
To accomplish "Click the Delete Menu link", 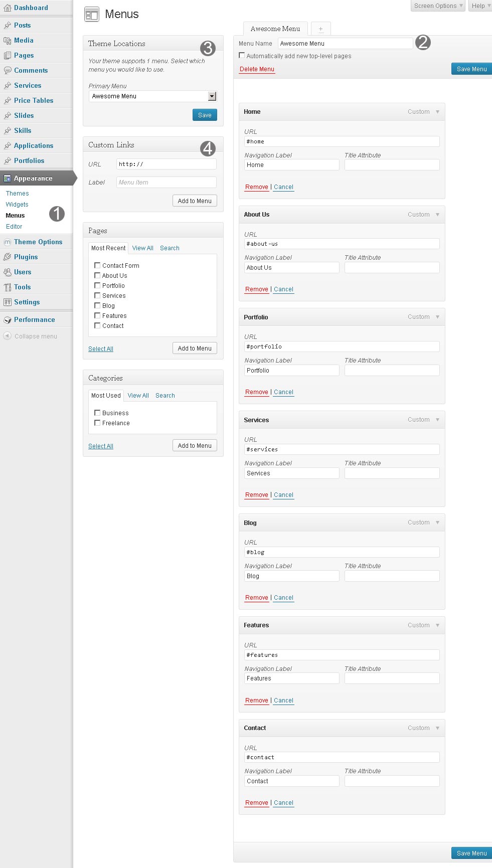I will 257,69.
